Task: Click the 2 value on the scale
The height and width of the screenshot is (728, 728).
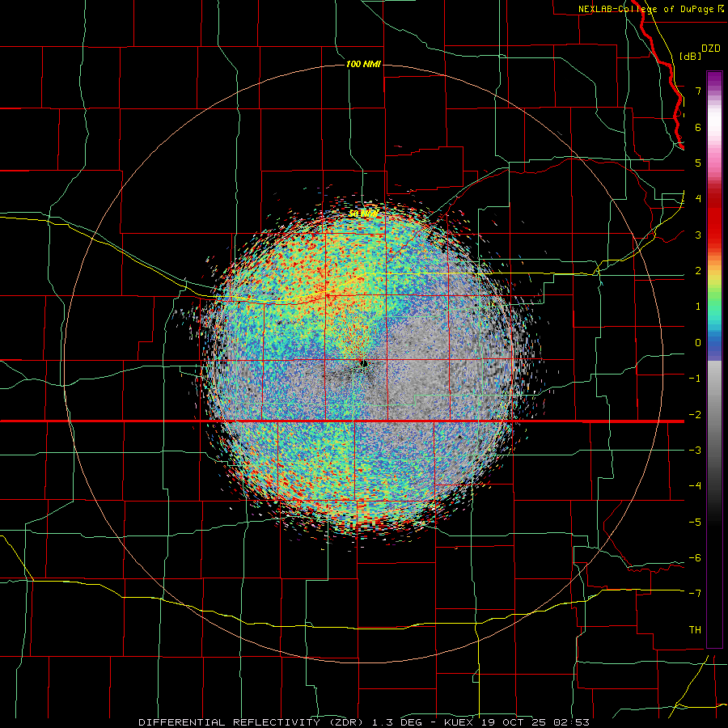Action: click(698, 271)
